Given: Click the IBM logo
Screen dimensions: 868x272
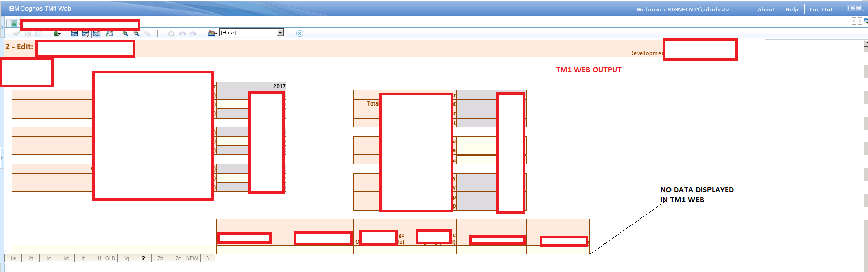Looking at the screenshot, I should (854, 8).
